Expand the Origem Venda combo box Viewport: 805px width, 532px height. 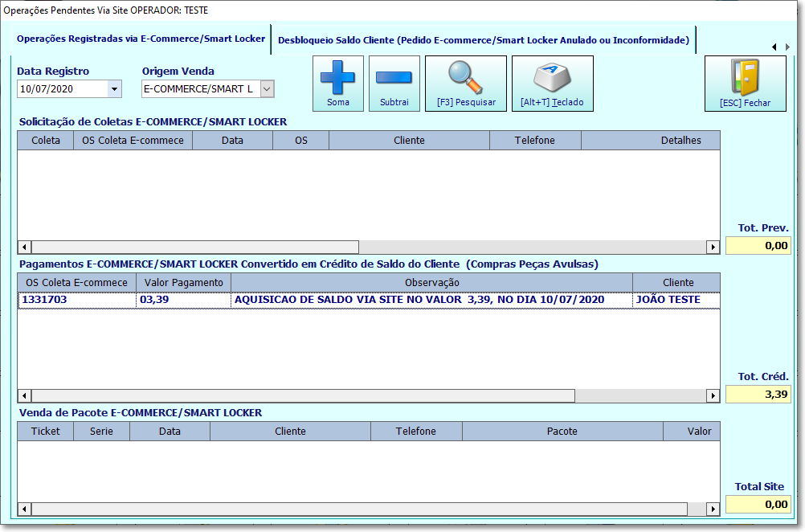(267, 89)
